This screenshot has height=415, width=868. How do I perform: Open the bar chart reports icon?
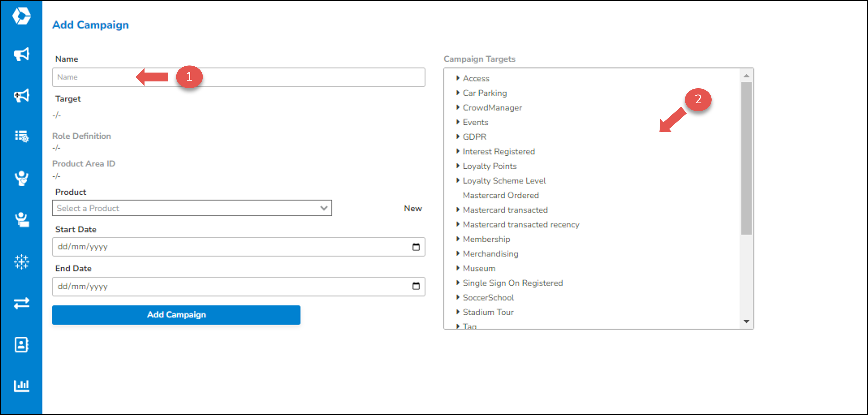coord(22,385)
